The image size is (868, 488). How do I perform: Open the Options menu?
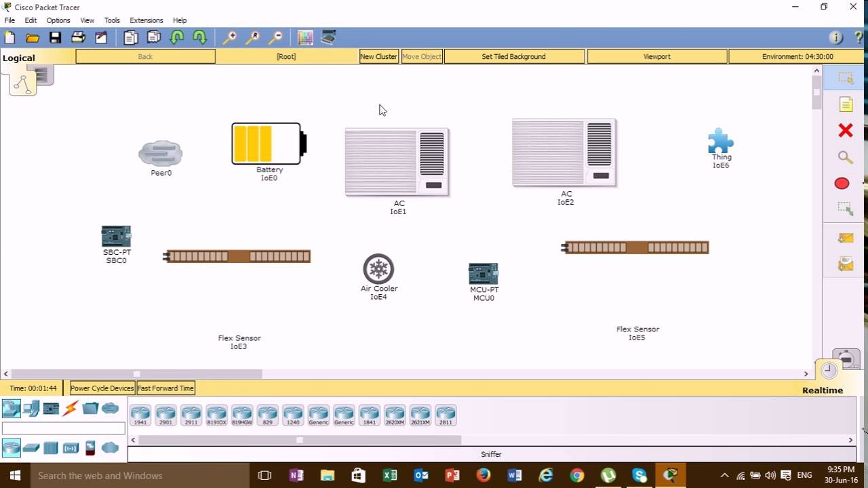(x=58, y=20)
